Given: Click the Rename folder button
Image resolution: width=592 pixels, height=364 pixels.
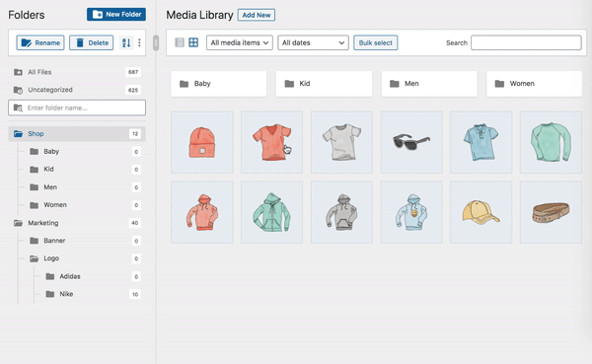Looking at the screenshot, I should click(x=40, y=42).
